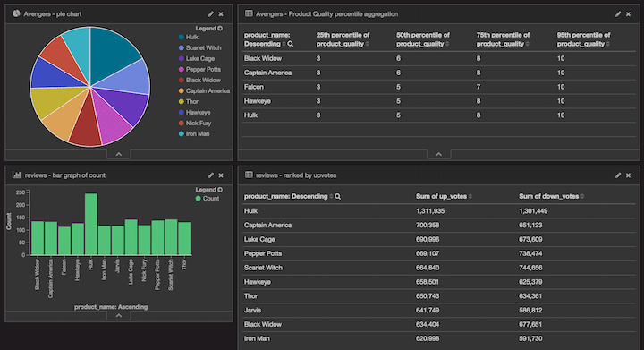644x350 pixels.
Task: Open product_name search in percentile table
Action: click(x=291, y=44)
